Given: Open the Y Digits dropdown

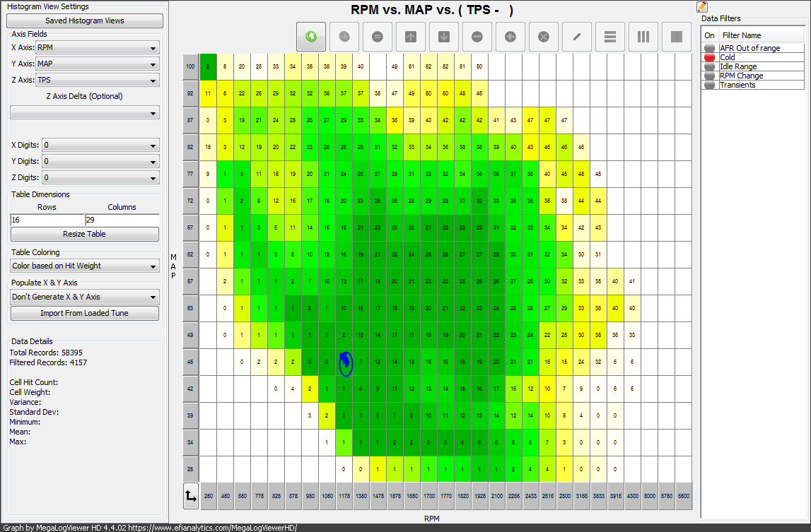Looking at the screenshot, I should click(100, 161).
